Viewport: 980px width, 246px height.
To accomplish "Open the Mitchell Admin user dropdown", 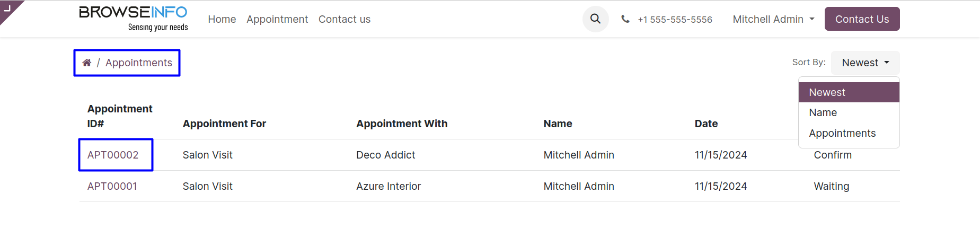I will tap(773, 19).
